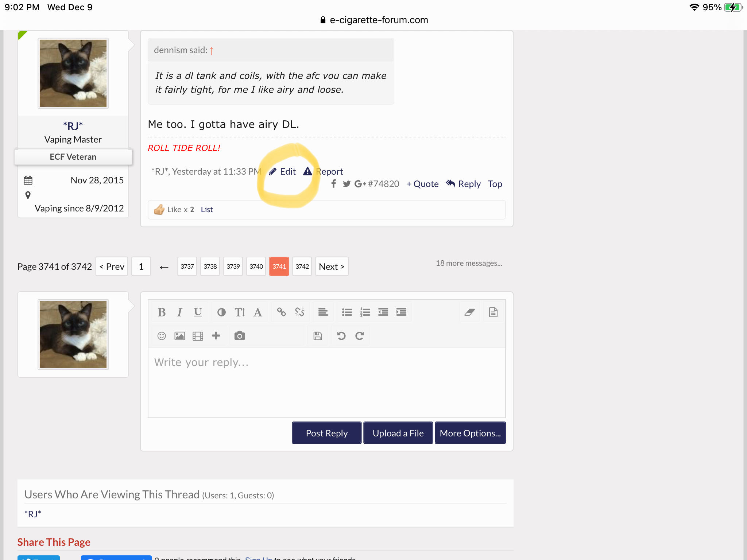The width and height of the screenshot is (747, 560).
Task: Redo last edit in reply editor
Action: click(x=360, y=336)
